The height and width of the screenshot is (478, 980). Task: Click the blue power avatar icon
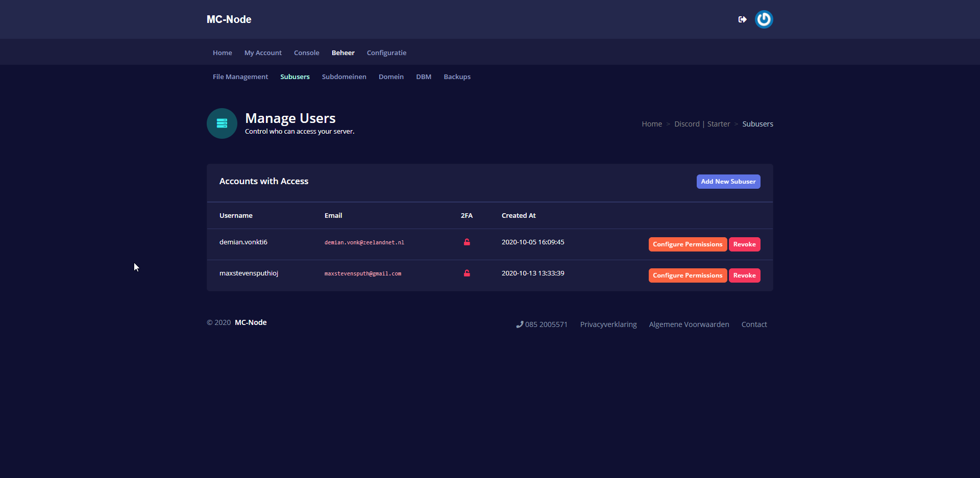pyautogui.click(x=764, y=19)
